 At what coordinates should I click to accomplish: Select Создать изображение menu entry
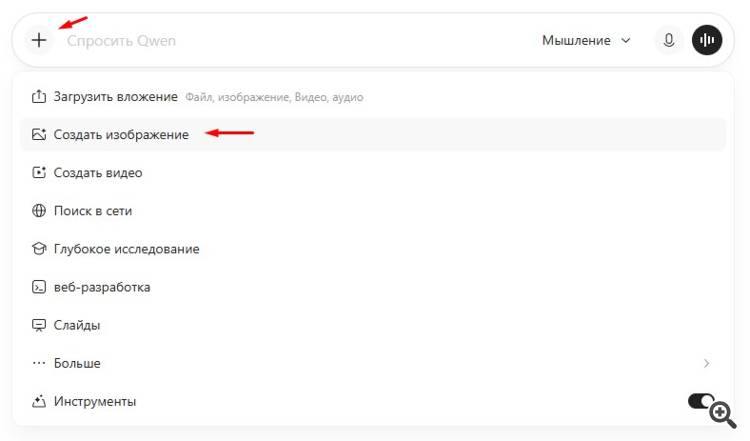click(373, 134)
